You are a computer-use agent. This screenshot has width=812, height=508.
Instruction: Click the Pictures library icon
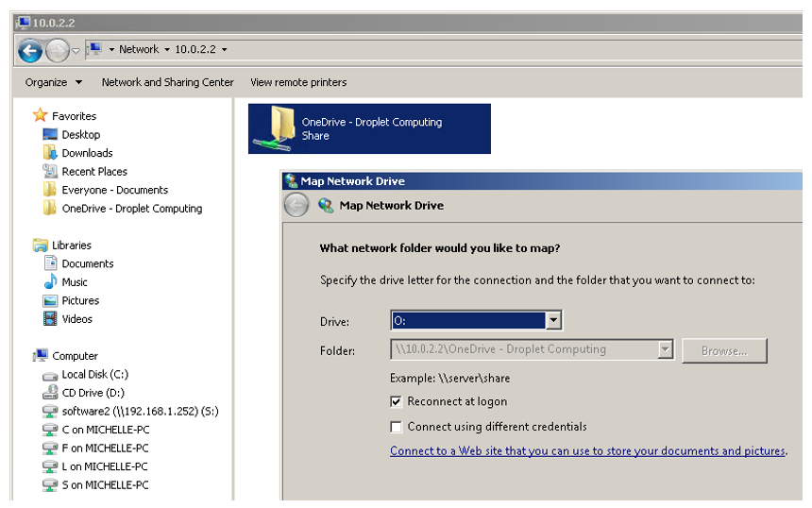tap(50, 301)
